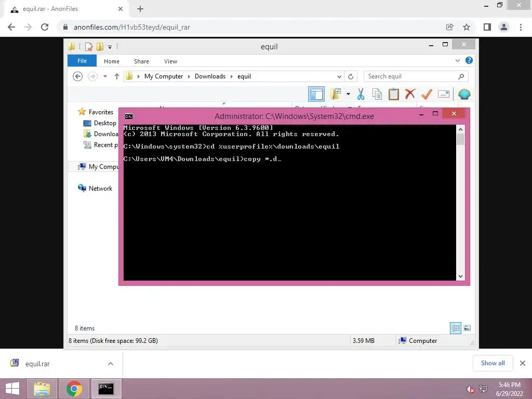532x399 pixels.
Task: Click the blue shell icon in toolbar
Action: pos(464,94)
